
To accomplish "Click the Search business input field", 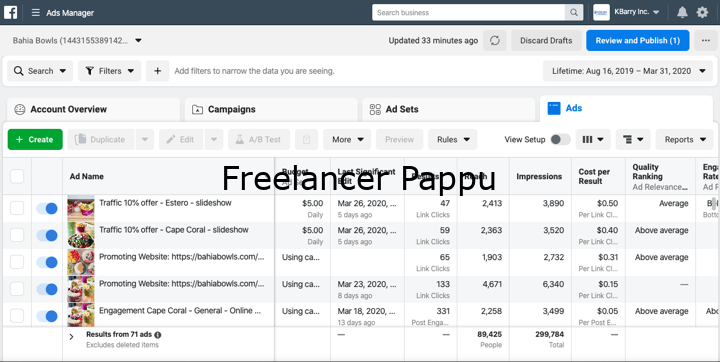I will [x=468, y=12].
